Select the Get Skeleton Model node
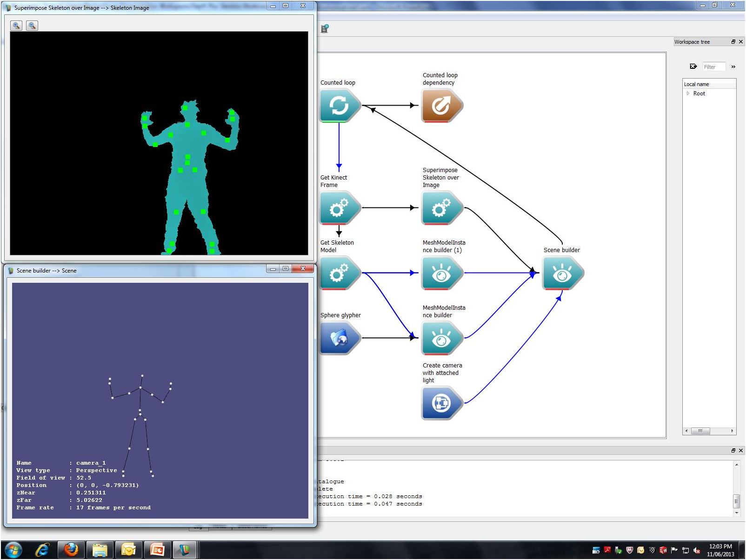Viewport: 746px width, 560px height. (340, 273)
